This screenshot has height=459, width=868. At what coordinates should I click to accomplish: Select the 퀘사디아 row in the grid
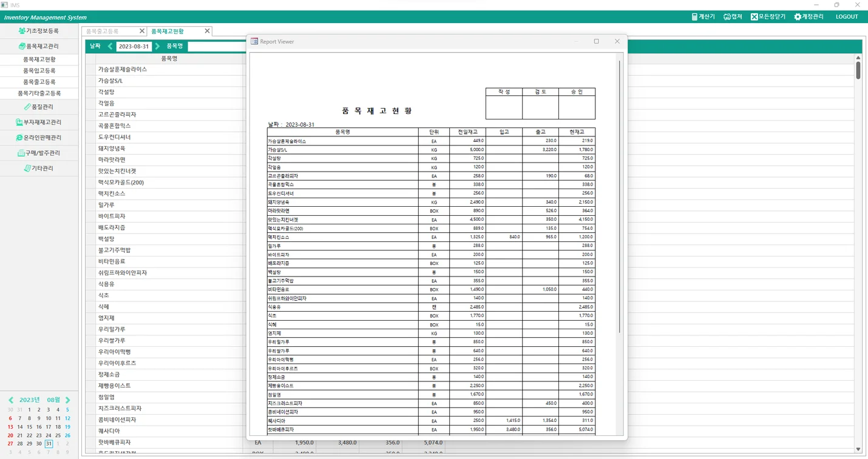click(x=170, y=431)
